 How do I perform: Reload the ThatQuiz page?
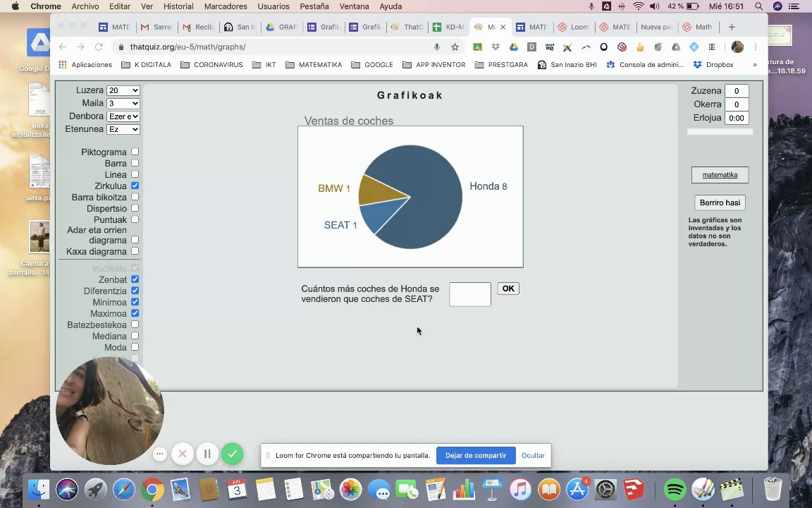click(x=99, y=47)
